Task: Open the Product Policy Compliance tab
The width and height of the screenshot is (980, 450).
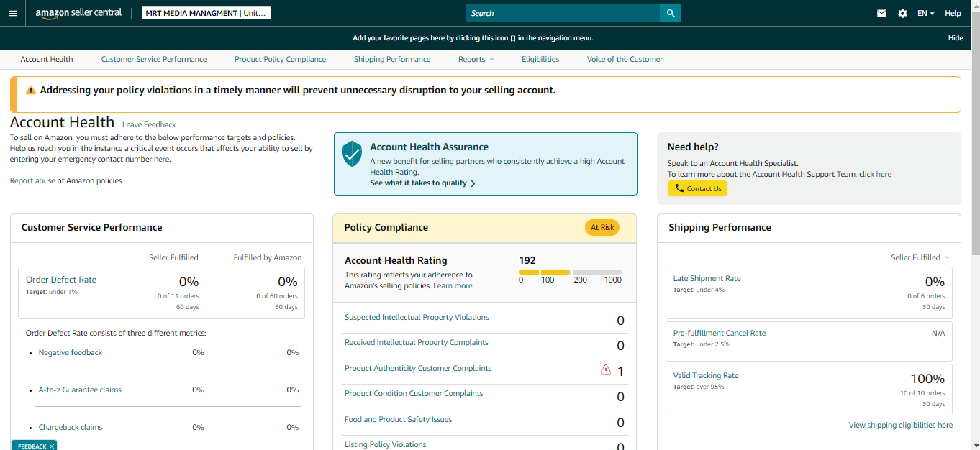Action: [x=280, y=59]
